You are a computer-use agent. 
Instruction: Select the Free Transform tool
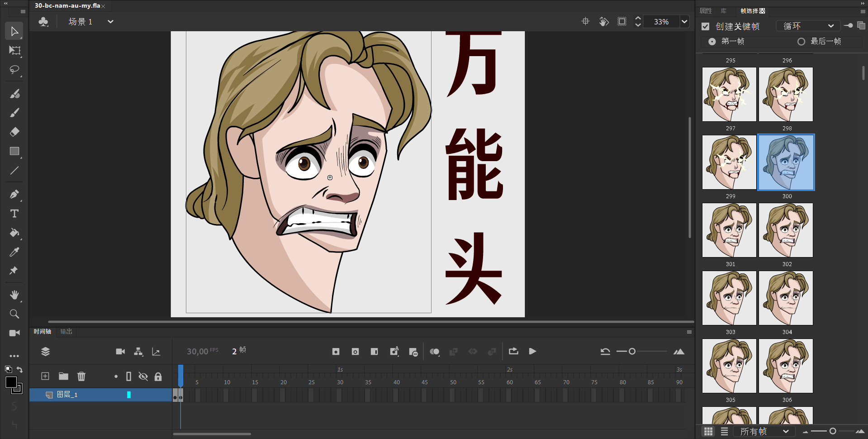pos(14,51)
